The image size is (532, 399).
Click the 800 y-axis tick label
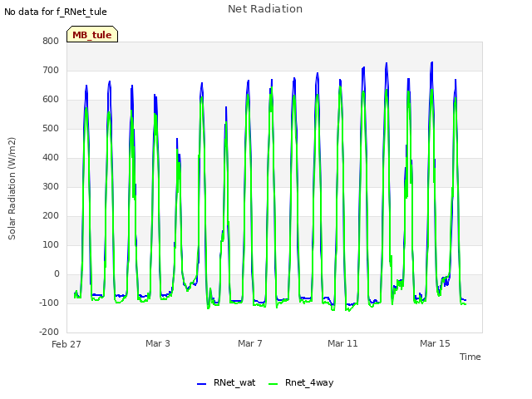coord(51,41)
